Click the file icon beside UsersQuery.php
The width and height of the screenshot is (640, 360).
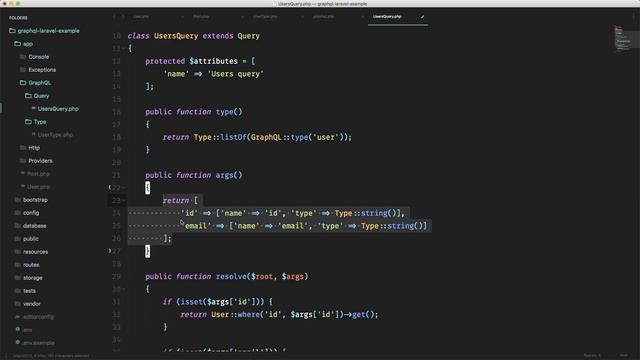pos(33,109)
